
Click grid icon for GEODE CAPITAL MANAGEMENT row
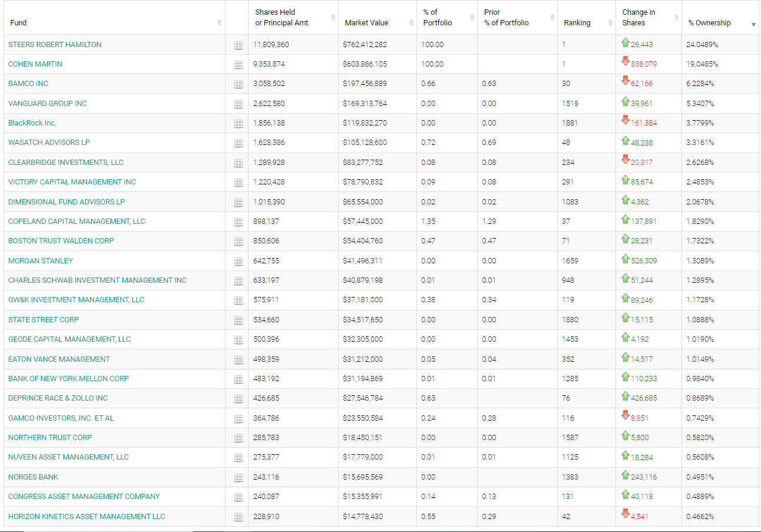pos(238,340)
